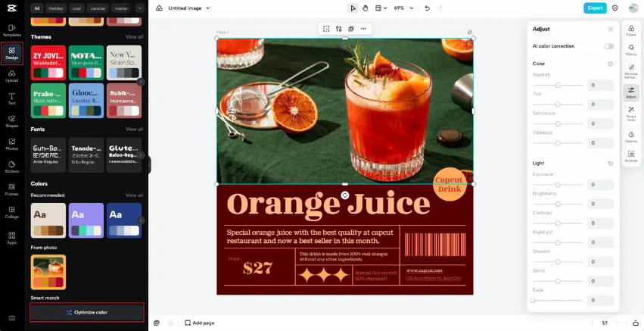Reset the Color adjustments
The width and height of the screenshot is (644, 331).
pos(610,64)
